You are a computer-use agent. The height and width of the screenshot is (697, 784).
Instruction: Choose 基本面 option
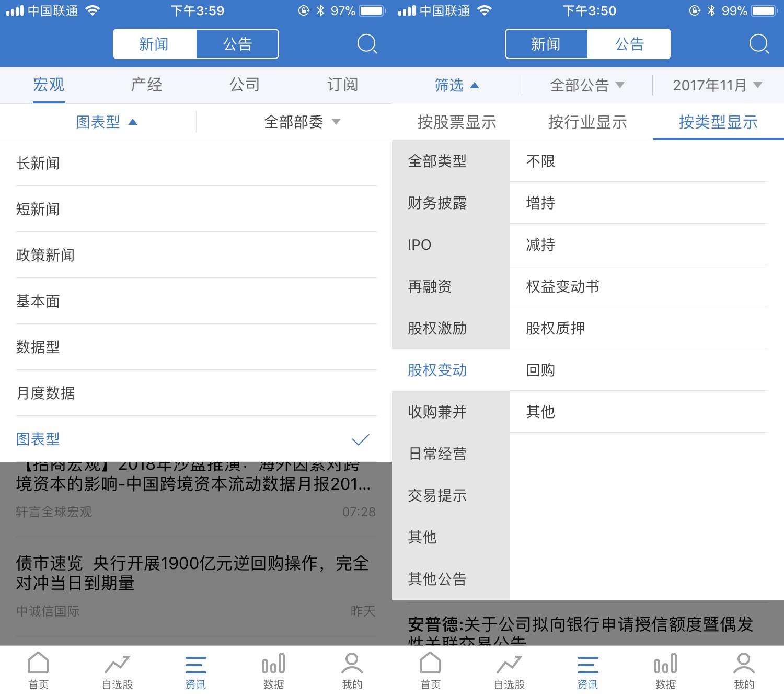pos(196,301)
